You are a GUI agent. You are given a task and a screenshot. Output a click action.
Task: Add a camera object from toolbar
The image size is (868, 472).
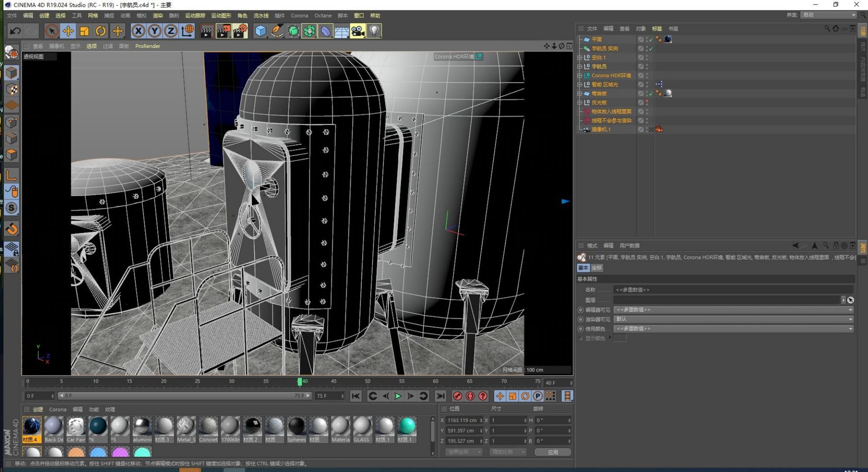358,31
